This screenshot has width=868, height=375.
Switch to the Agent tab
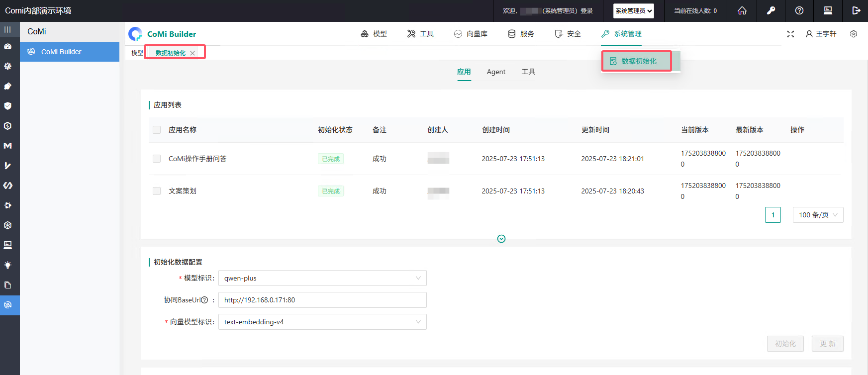point(496,72)
